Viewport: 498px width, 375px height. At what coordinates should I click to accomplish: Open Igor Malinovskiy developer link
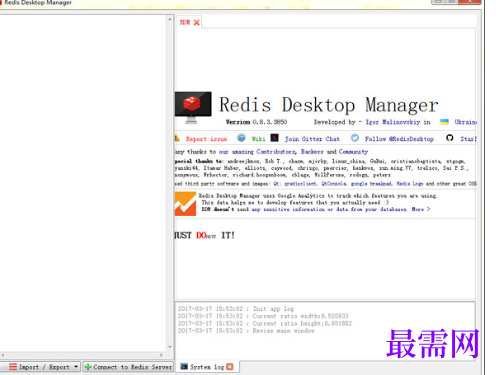point(393,122)
